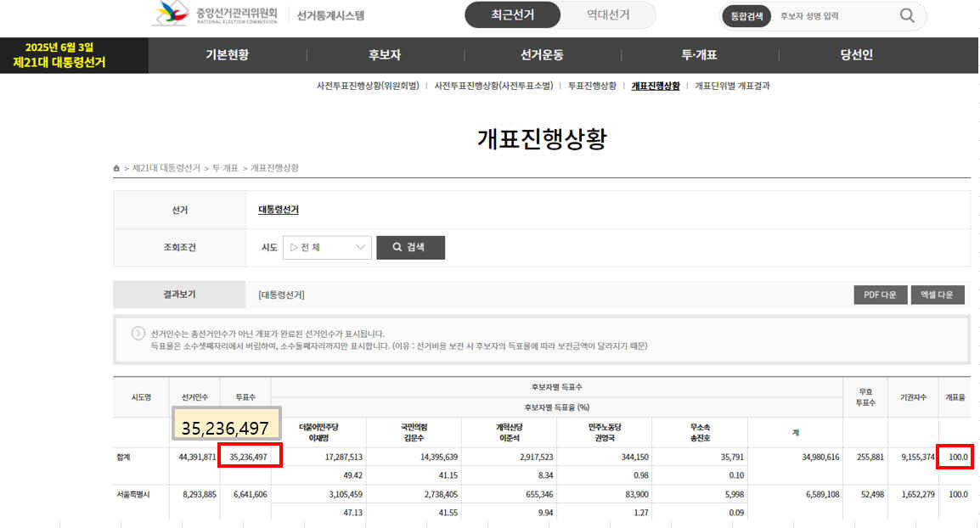Select the 투표진행상황 sub-tab
The width and height of the screenshot is (980, 528).
click(592, 86)
